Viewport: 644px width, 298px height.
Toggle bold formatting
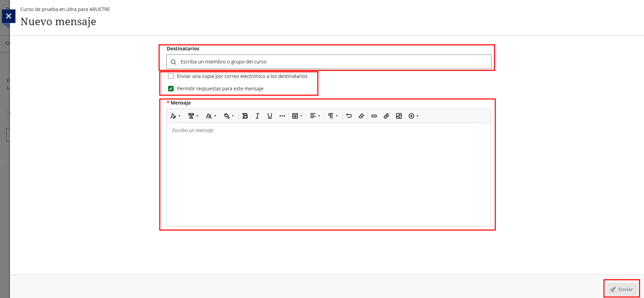pos(245,116)
